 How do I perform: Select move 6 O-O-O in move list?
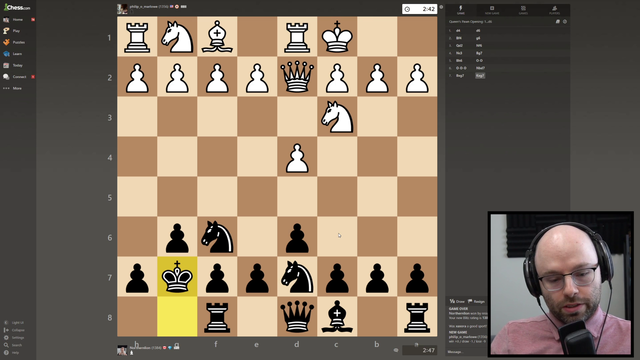click(x=461, y=68)
